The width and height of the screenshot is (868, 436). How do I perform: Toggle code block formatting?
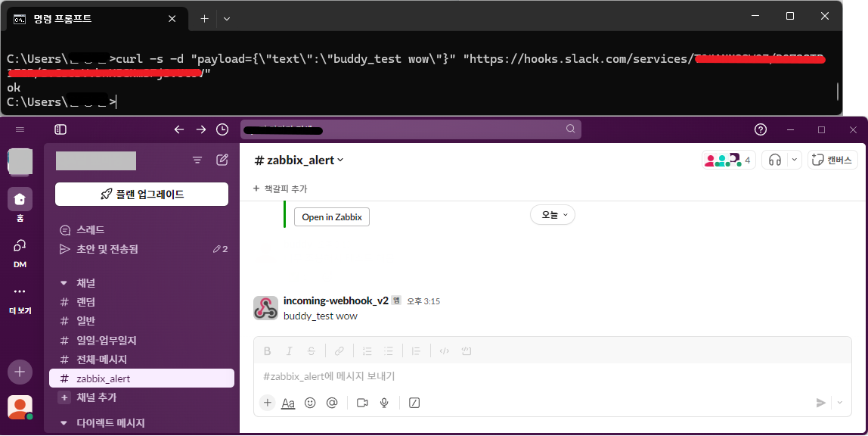pyautogui.click(x=466, y=350)
